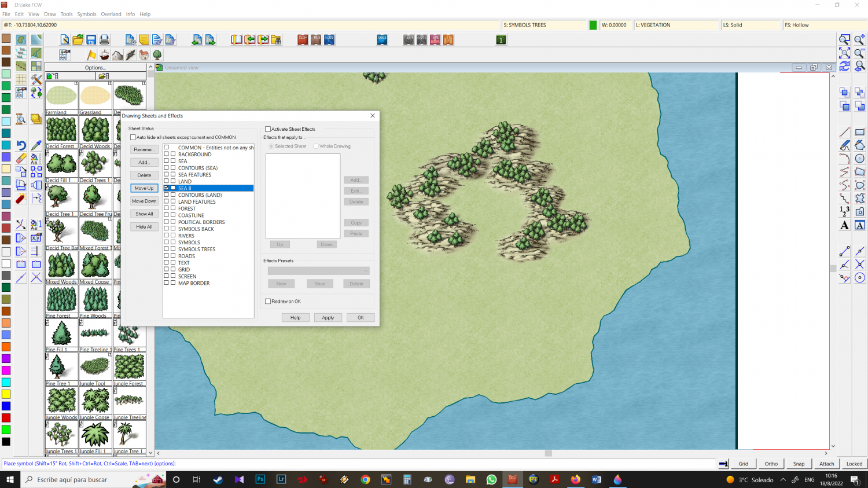Open the Overland menu
The image size is (868, 488).
[x=111, y=14]
